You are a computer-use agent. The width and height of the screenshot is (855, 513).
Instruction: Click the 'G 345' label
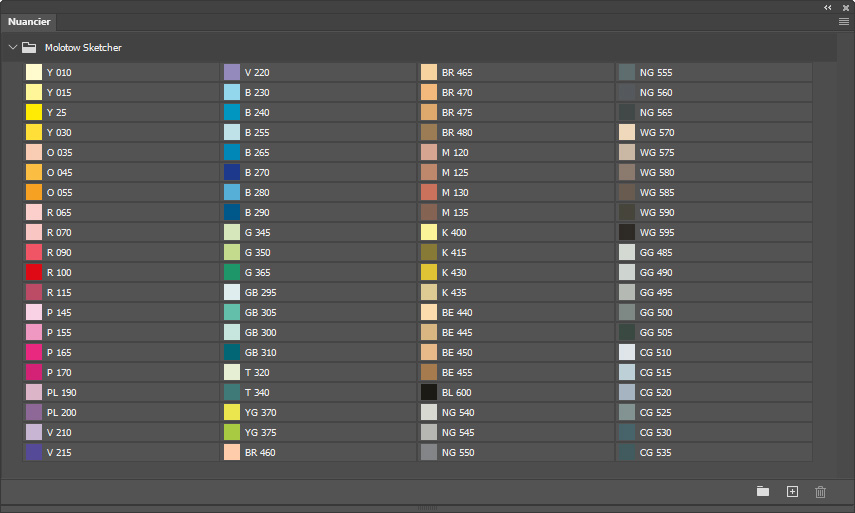click(x=257, y=232)
